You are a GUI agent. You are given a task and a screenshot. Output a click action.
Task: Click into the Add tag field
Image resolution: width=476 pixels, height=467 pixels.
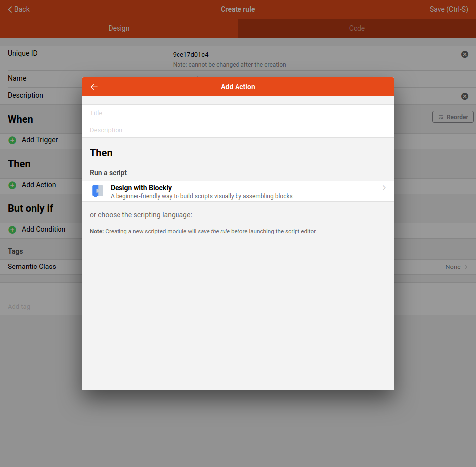coord(40,307)
